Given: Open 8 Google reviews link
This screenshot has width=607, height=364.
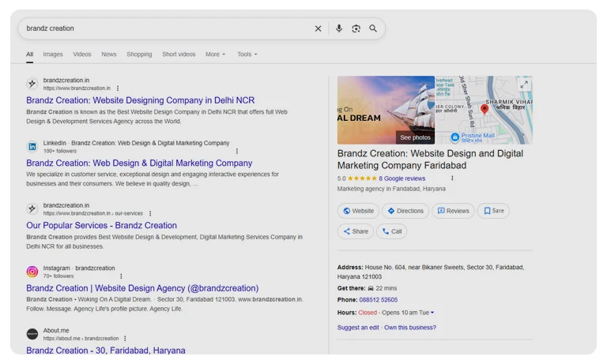Looking at the screenshot, I should click(402, 178).
